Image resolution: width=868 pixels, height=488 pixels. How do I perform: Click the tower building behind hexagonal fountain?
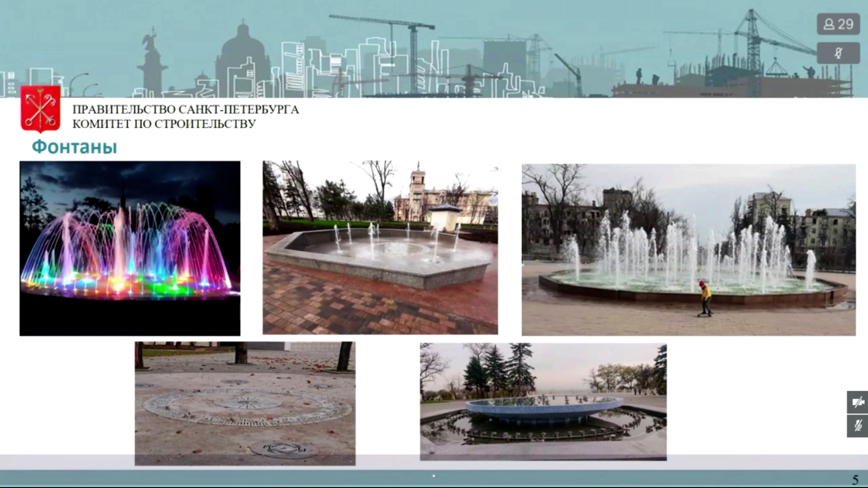[418, 185]
